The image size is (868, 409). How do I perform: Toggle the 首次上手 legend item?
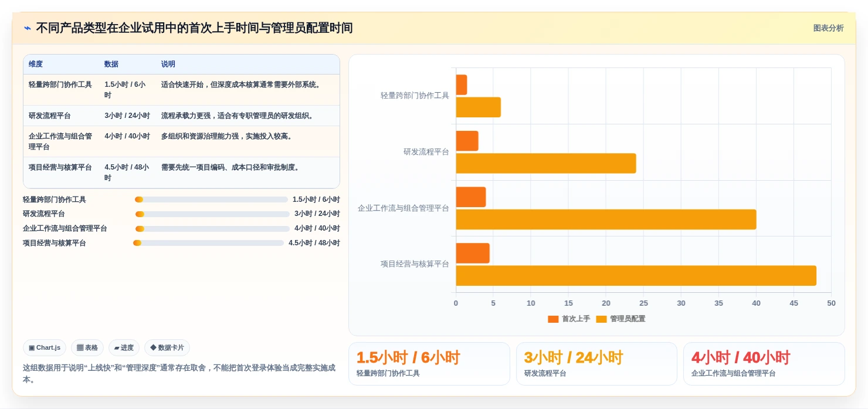569,319
